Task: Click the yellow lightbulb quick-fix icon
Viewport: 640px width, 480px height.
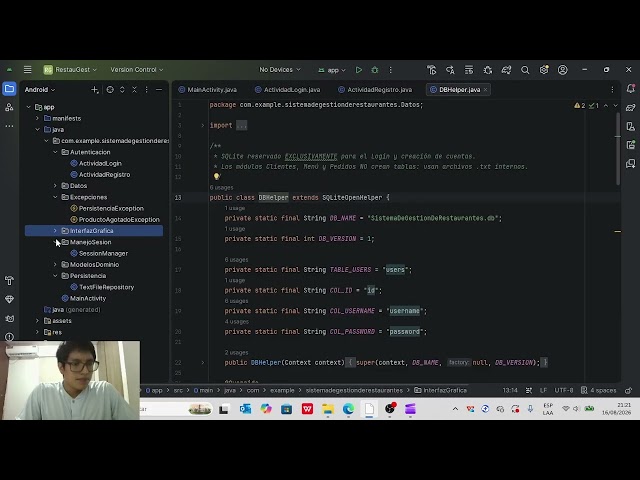Action: coord(217,177)
